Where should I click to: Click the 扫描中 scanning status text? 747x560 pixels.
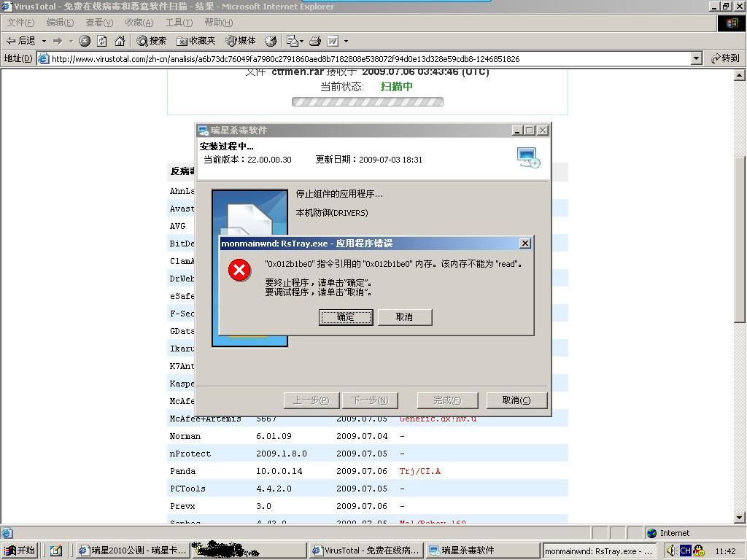pos(396,87)
